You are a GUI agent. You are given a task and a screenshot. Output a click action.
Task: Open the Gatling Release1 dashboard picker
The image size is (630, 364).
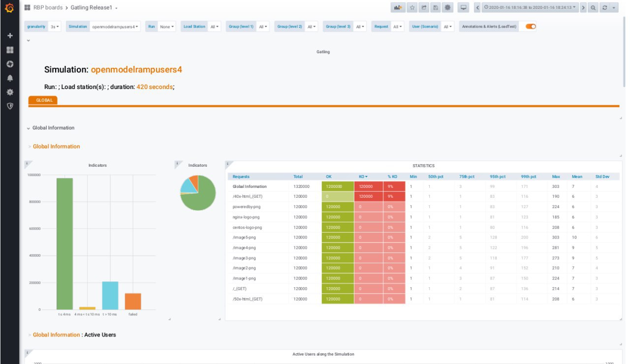tap(94, 8)
